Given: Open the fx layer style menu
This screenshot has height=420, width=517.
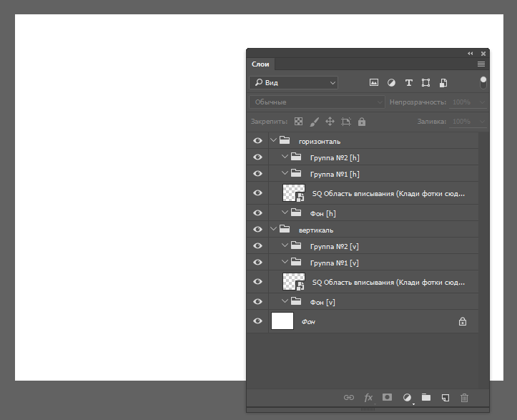Looking at the screenshot, I should pos(368,398).
